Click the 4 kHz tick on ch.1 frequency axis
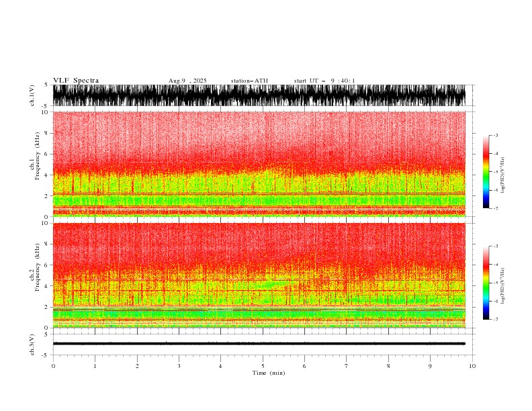 [x=46, y=175]
